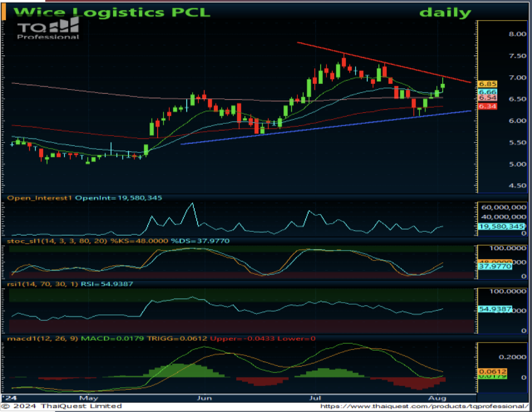Click the %DS=37.9770 stochastic readout

tap(200, 241)
